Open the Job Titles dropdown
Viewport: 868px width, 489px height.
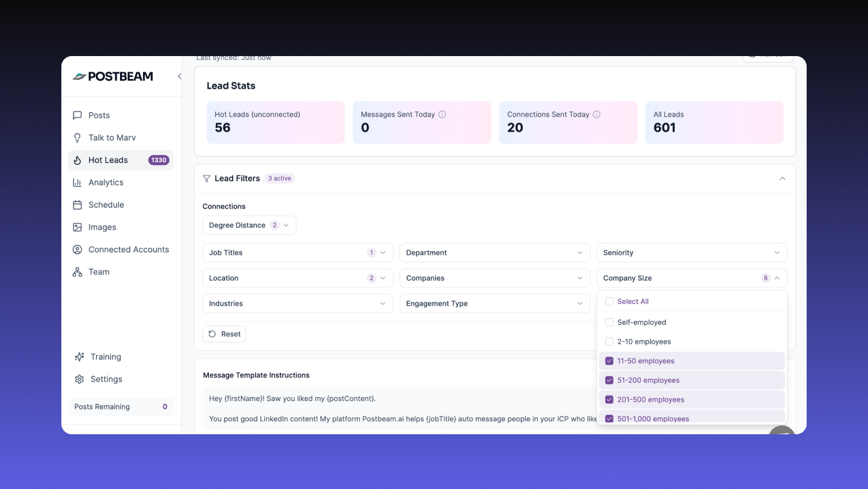click(x=298, y=253)
